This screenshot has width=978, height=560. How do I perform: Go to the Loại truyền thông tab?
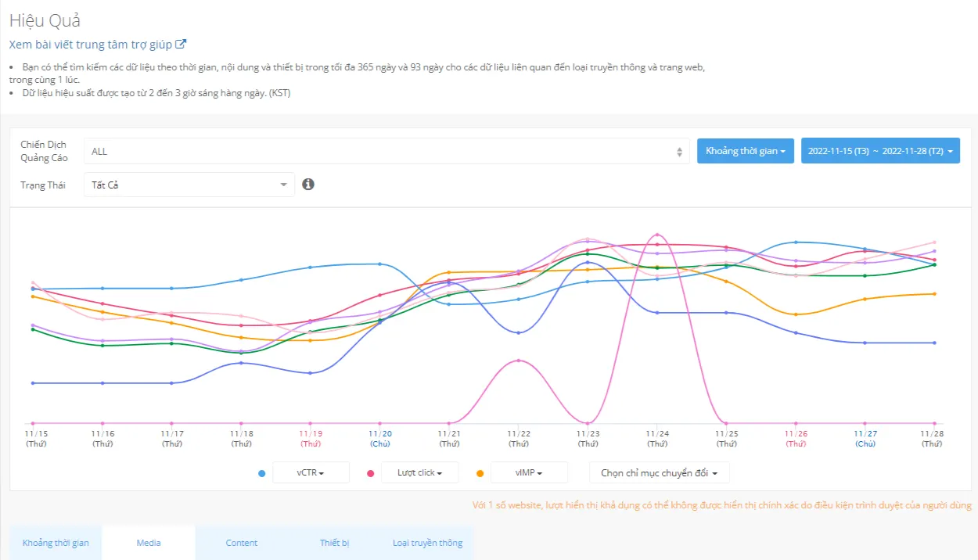pyautogui.click(x=427, y=543)
